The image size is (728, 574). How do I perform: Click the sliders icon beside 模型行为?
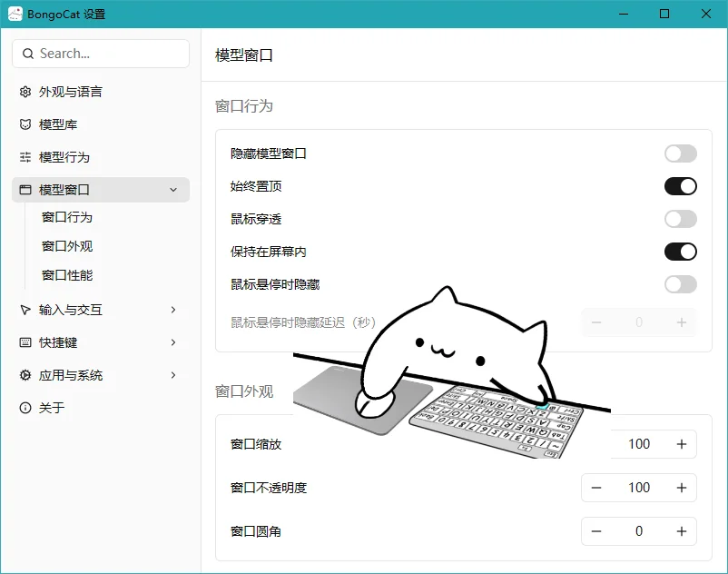(x=25, y=157)
